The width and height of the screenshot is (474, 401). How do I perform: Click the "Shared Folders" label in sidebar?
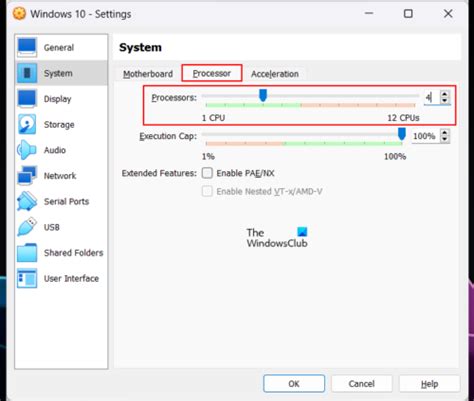(x=73, y=253)
